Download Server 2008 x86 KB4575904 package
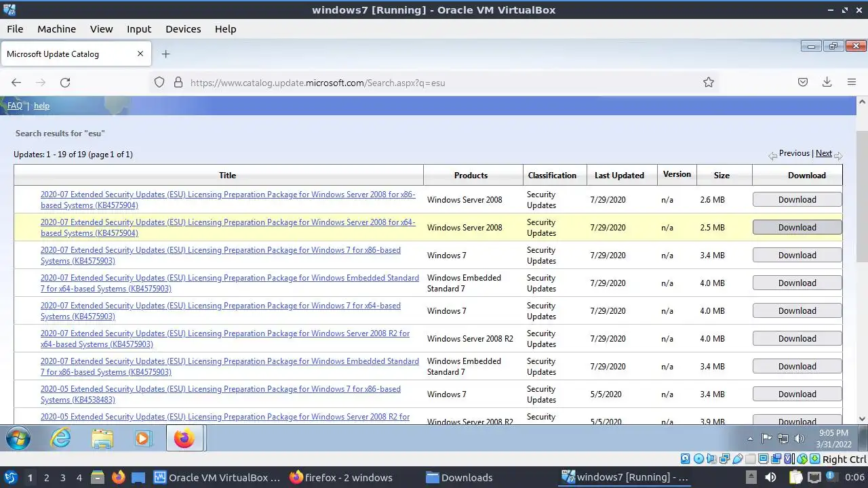The image size is (868, 488). pos(797,200)
